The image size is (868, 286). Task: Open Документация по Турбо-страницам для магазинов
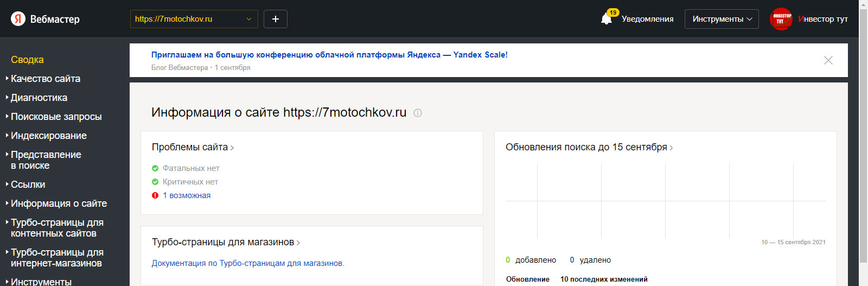248,263
